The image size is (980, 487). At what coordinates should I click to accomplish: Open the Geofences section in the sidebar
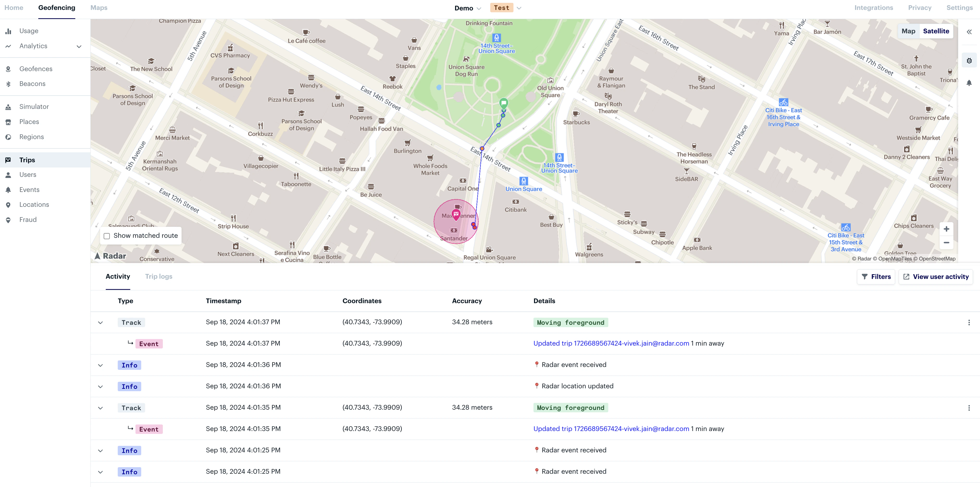tap(36, 68)
